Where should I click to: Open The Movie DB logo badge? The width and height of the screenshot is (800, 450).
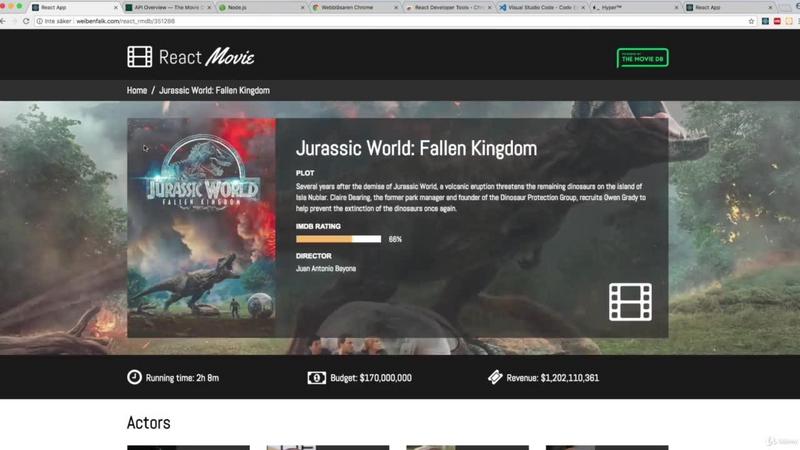[x=642, y=58]
